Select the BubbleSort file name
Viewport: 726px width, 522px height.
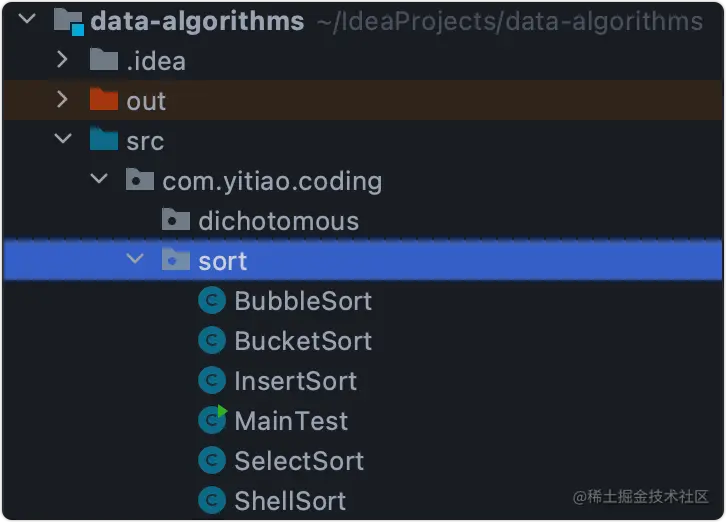(x=303, y=301)
